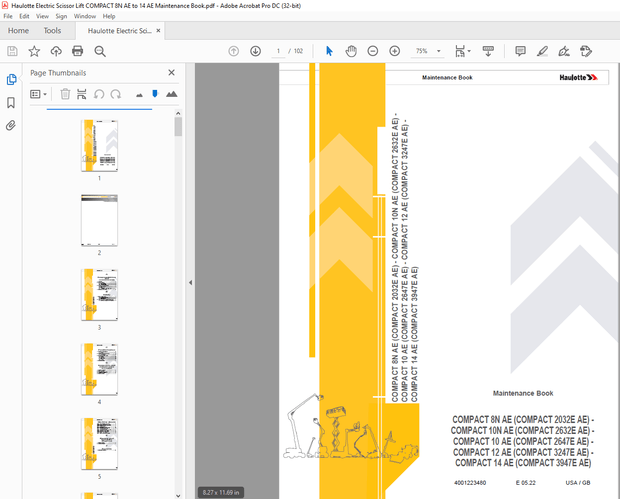The height and width of the screenshot is (499, 620).
Task: Open the Help menu
Action: tap(109, 16)
